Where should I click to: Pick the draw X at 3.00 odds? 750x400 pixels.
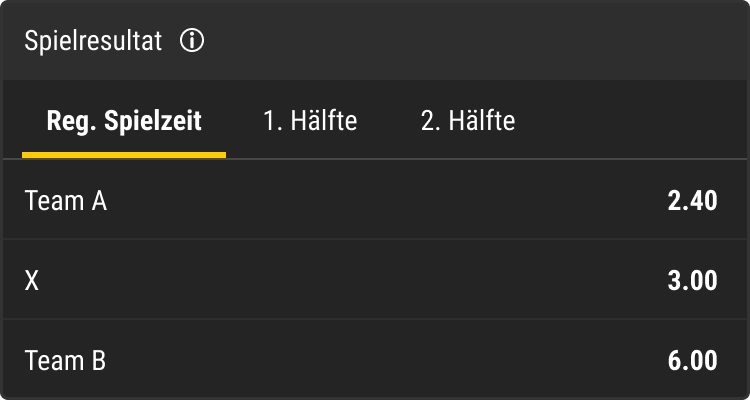[375, 279]
